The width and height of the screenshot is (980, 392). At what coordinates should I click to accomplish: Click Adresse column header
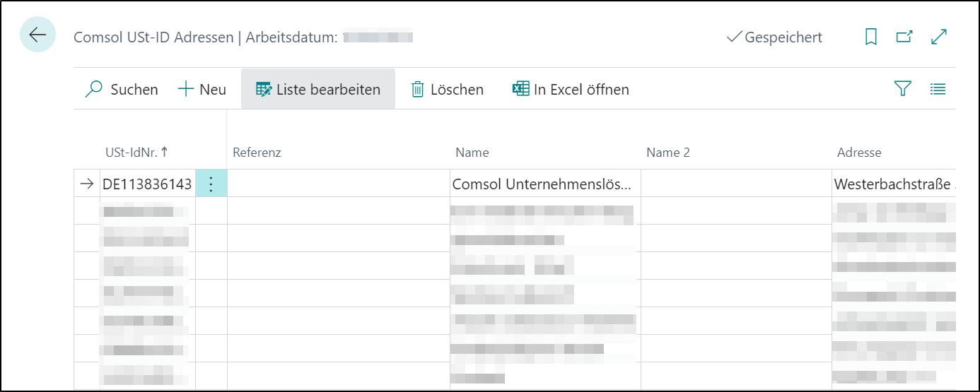click(859, 153)
